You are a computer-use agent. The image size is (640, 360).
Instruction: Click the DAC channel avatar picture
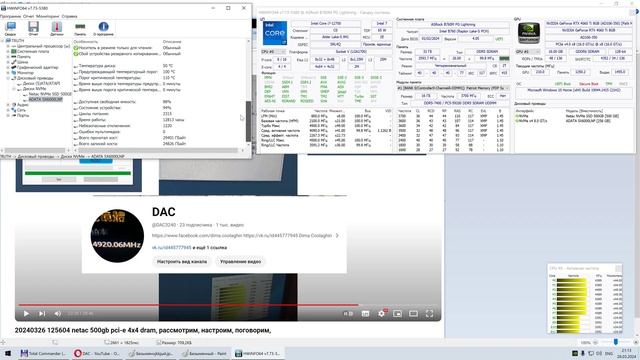pos(117,236)
